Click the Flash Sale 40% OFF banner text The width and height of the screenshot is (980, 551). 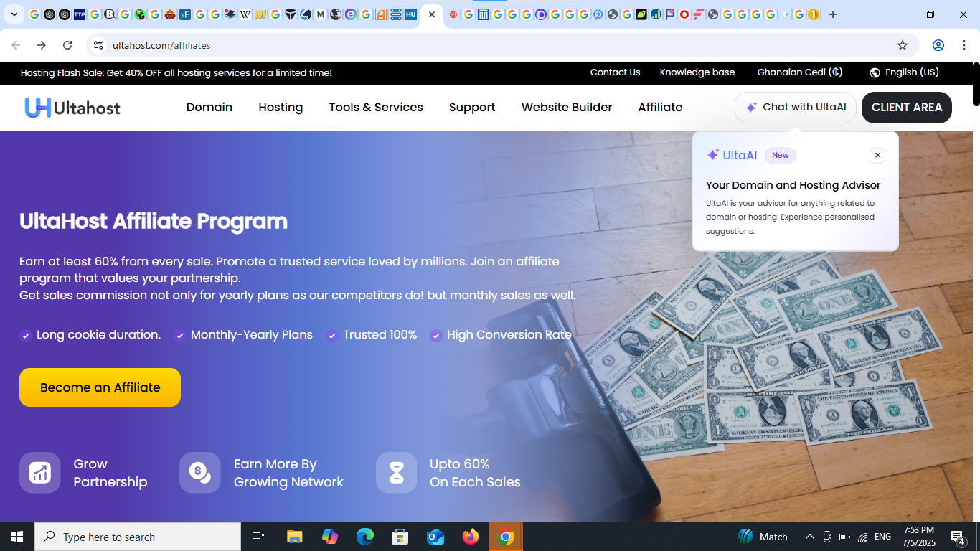tap(176, 72)
